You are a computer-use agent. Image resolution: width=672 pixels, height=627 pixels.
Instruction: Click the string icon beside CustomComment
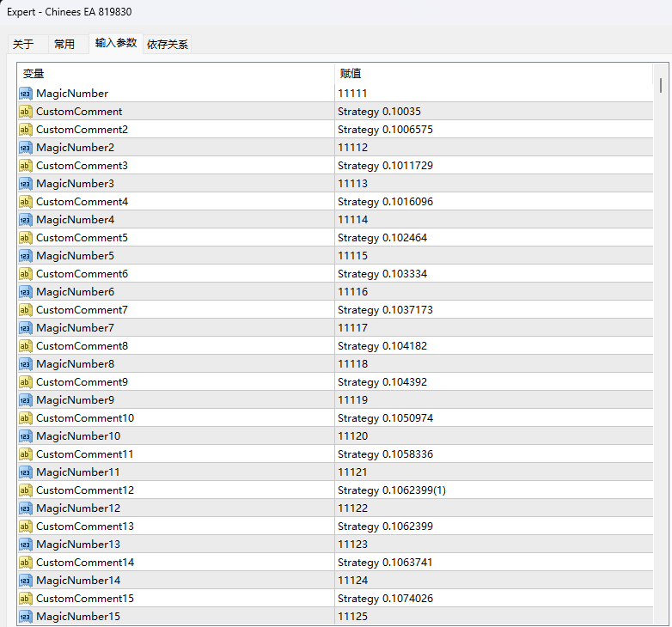[26, 112]
